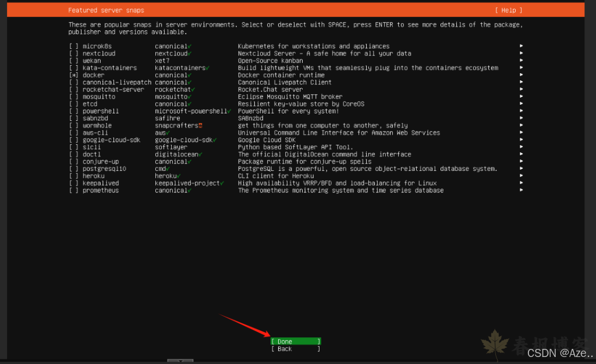The height and width of the screenshot is (364, 596).
Task: Click 'Docker container runtime' description
Action: tap(281, 75)
